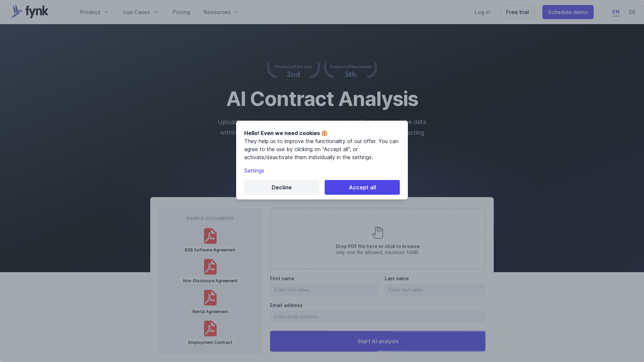The height and width of the screenshot is (362, 644).
Task: Click the B2B Software Agreement PDF icon
Action: [x=210, y=236]
